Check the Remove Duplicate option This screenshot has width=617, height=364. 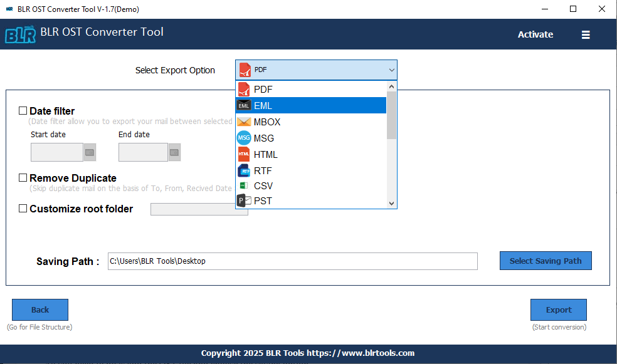(23, 178)
